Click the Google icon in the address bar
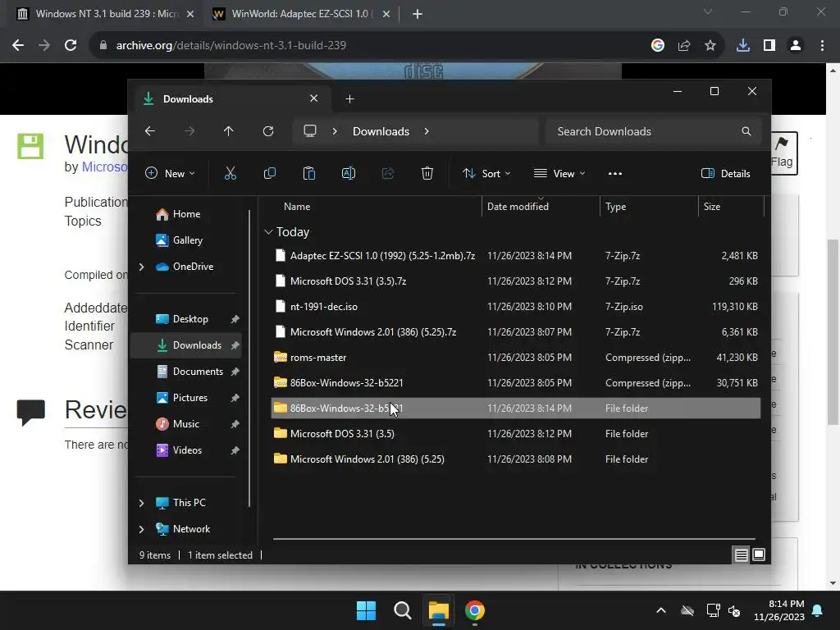 pos(658,46)
